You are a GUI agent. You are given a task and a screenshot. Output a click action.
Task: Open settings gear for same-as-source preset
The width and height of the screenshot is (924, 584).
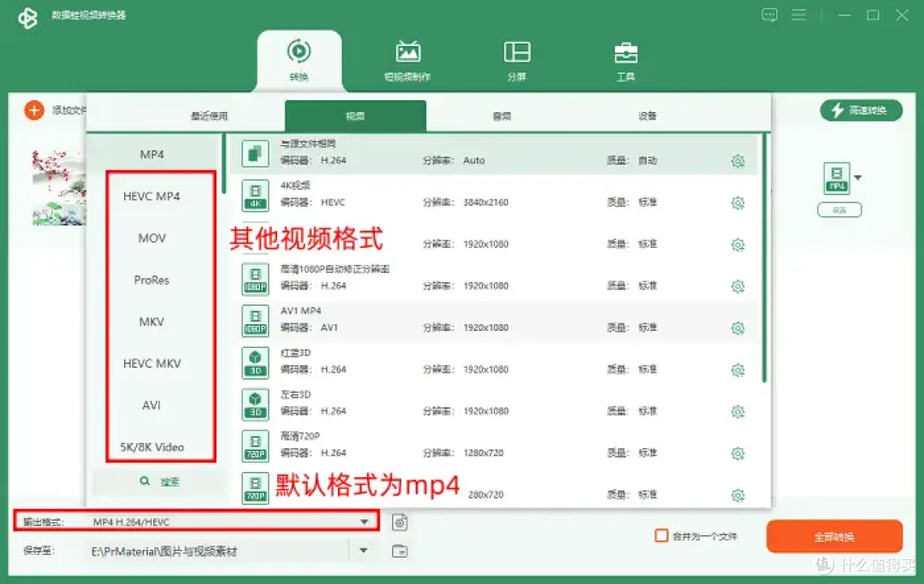pyautogui.click(x=737, y=161)
